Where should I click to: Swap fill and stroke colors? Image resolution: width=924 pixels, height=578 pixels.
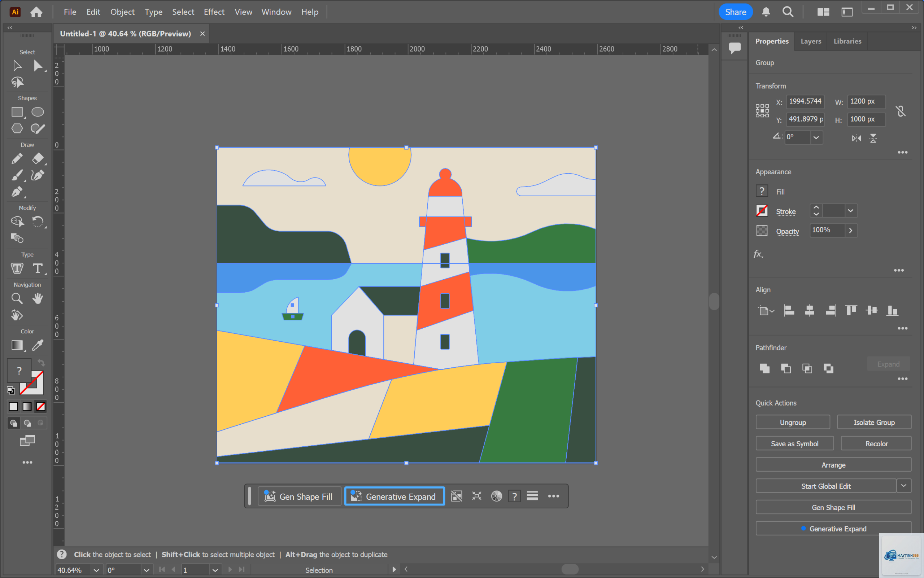pos(41,362)
